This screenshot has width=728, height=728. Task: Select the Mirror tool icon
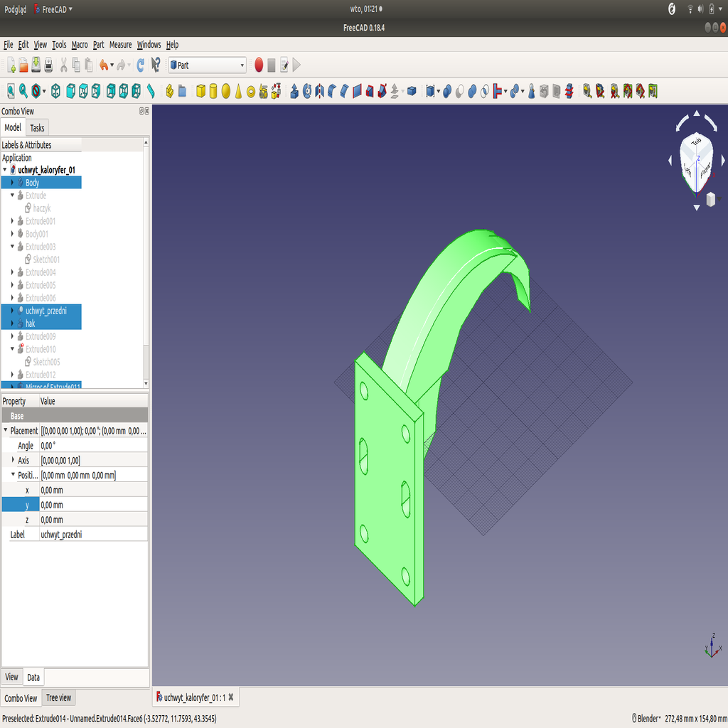tap(321, 91)
